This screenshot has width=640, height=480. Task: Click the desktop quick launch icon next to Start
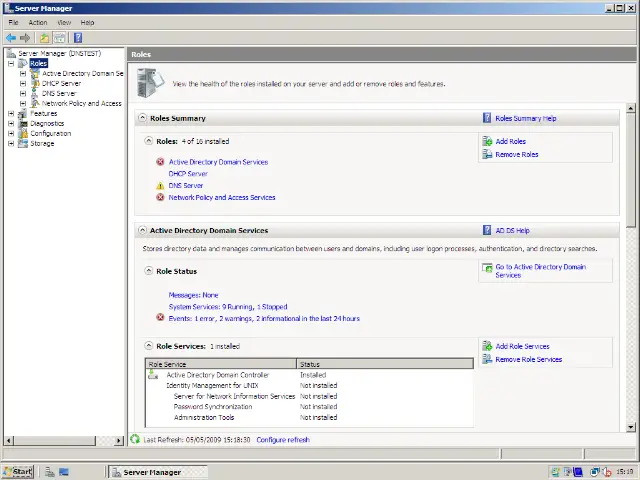click(64, 472)
